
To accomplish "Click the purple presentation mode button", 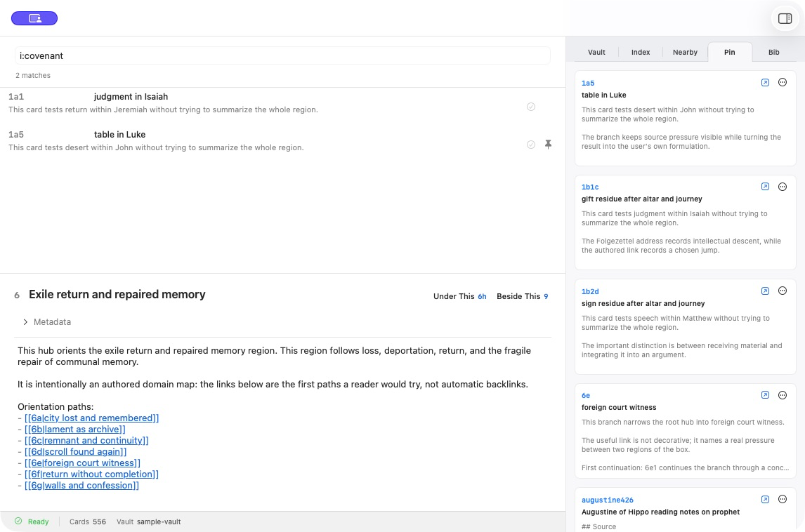I will [34, 18].
